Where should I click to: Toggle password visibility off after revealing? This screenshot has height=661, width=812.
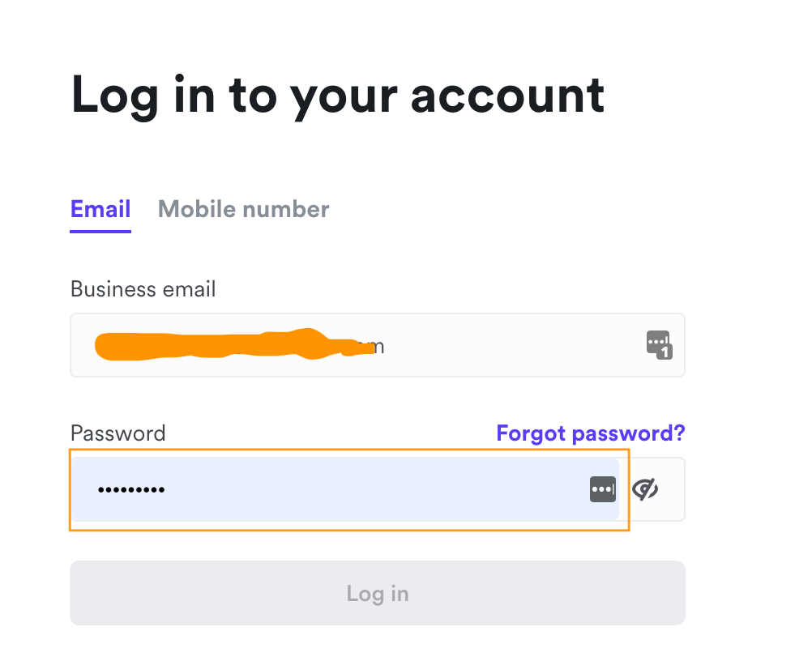(646, 489)
